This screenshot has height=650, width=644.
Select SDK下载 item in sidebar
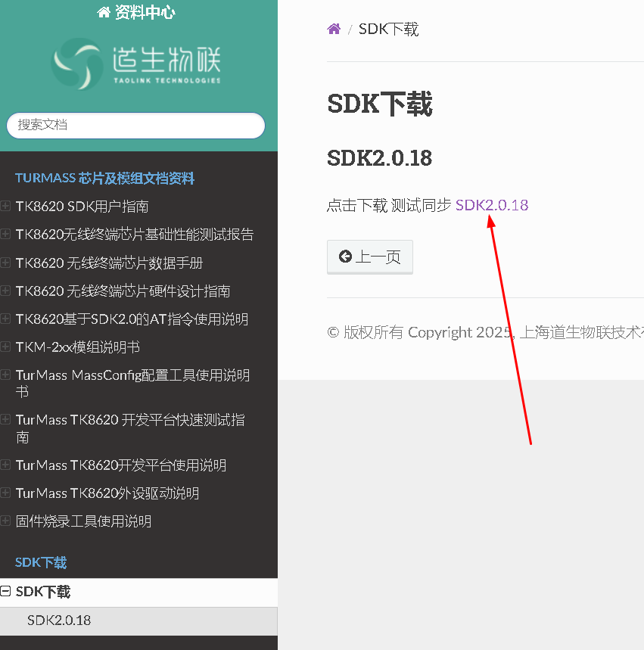click(x=138, y=592)
